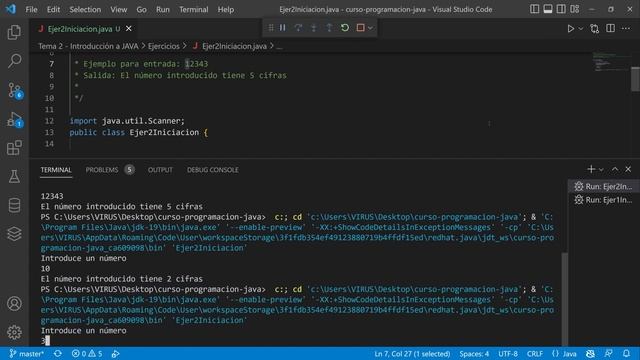Click the debug Step Into icon
The height and width of the screenshot is (360, 640).
[313, 28]
